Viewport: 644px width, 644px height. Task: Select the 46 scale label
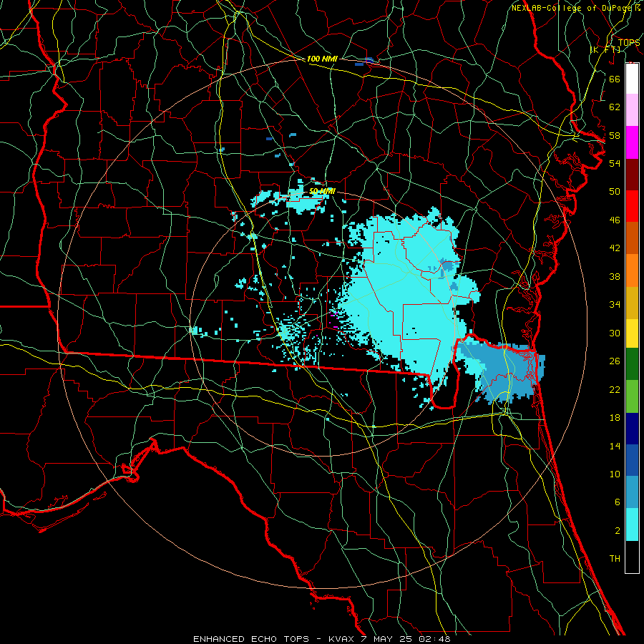[x=615, y=220]
